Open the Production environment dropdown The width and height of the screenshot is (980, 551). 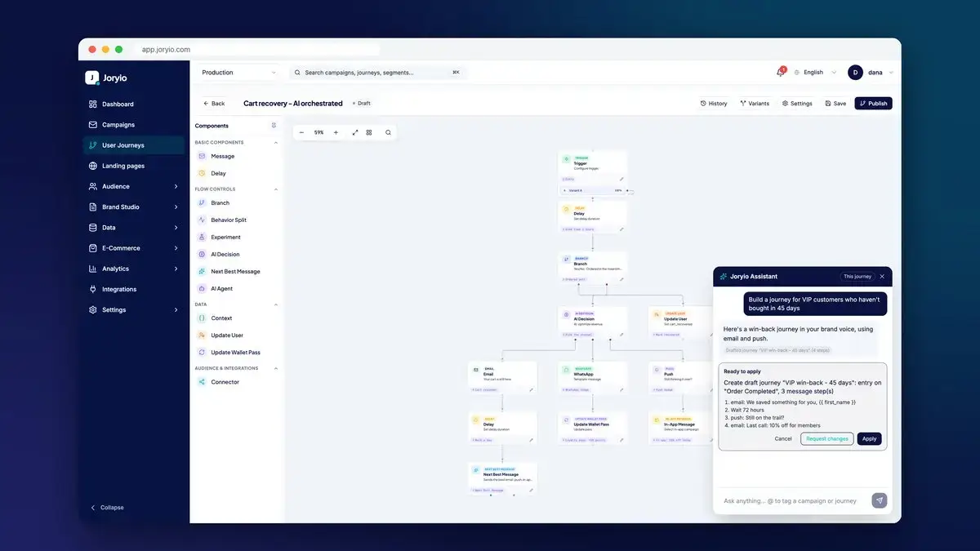[238, 73]
